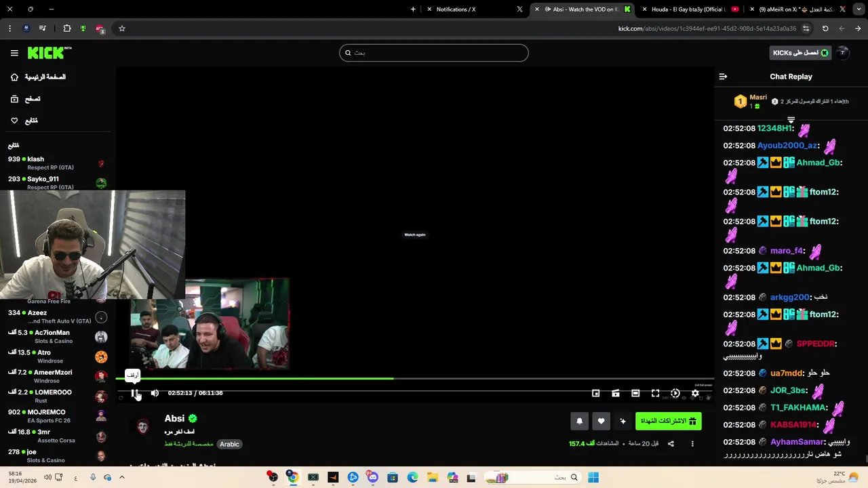The image size is (868, 488).
Task: Open Windows Start menu
Action: pyautogui.click(x=593, y=477)
